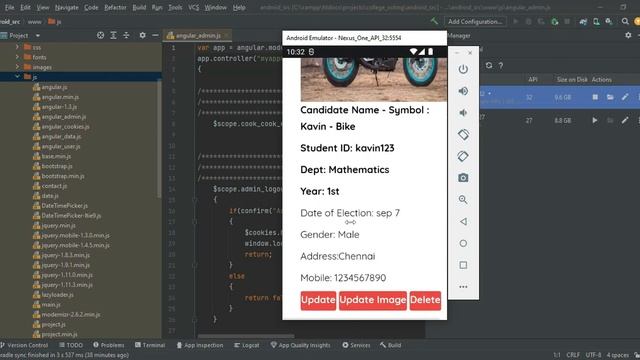Open the Build menu

pos(139,7)
